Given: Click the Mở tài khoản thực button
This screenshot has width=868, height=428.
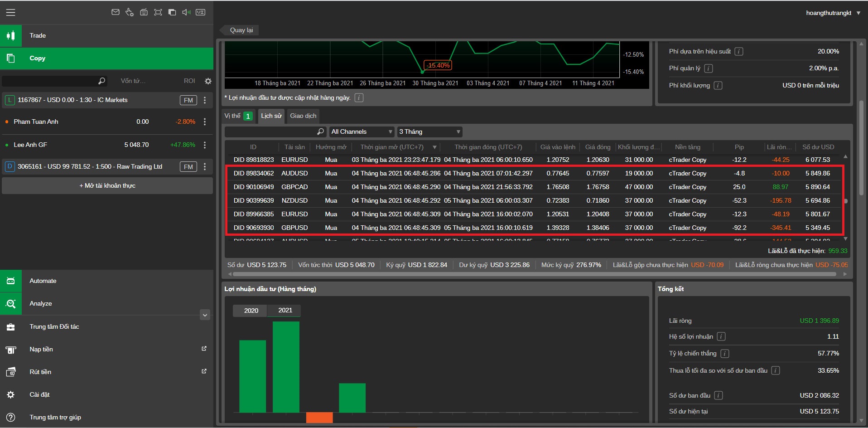Looking at the screenshot, I should tap(107, 186).
